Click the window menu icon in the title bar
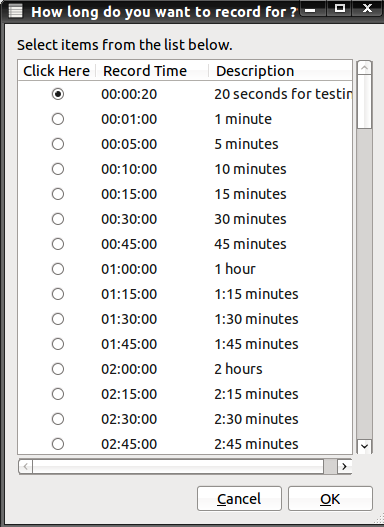384x527 pixels. click(15, 11)
